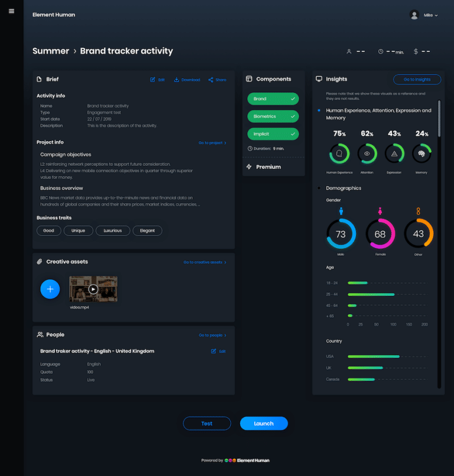
Task: Select the Luxurious business trait tag
Action: [x=112, y=231]
